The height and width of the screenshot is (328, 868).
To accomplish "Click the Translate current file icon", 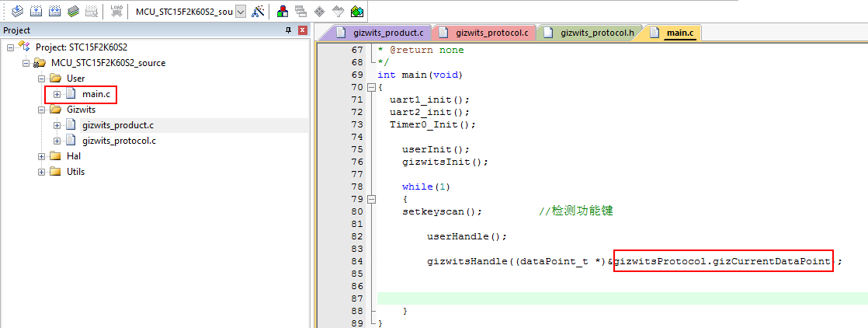I will point(16,11).
